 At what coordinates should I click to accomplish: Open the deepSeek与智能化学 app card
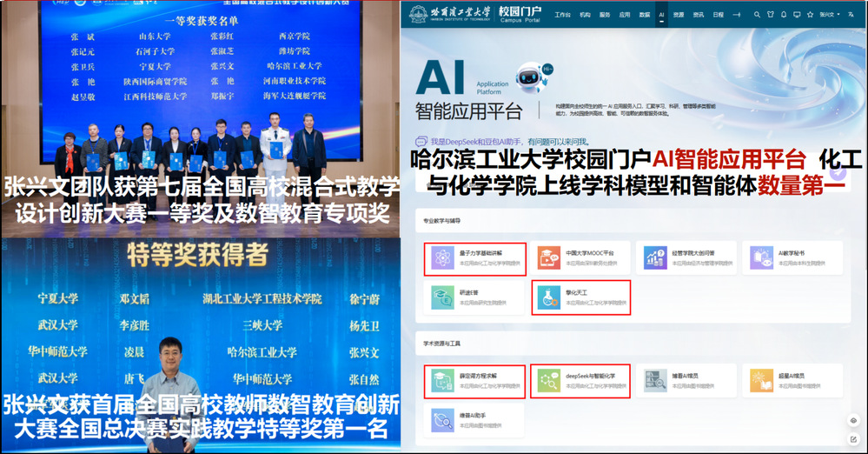[x=580, y=381]
